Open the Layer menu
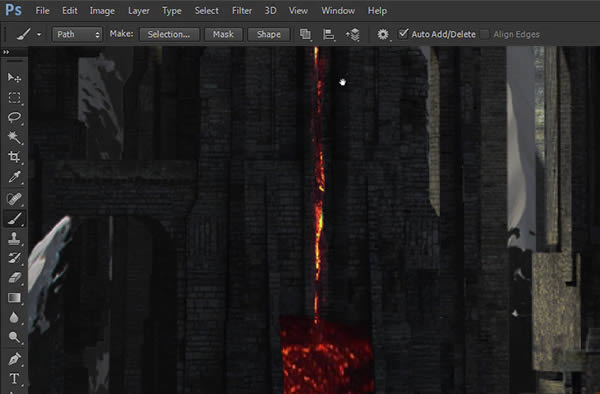This screenshot has width=600, height=394. tap(139, 11)
